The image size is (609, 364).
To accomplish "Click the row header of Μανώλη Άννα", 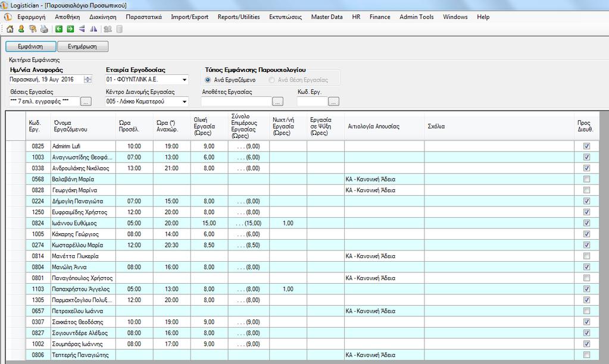I will click(16, 267).
